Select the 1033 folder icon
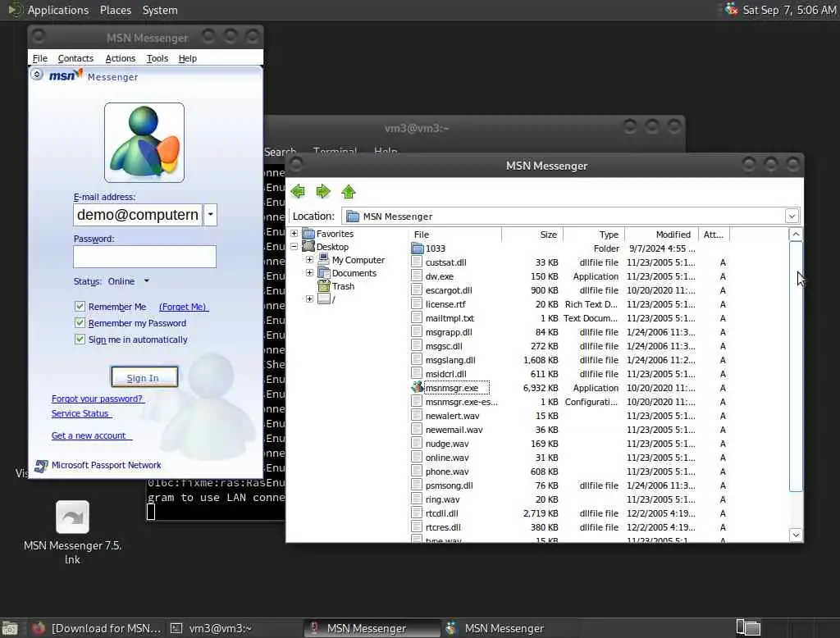840x638 pixels. [x=418, y=248]
